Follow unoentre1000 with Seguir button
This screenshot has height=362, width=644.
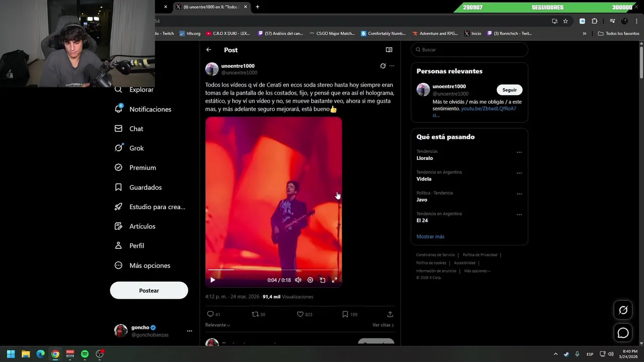[x=510, y=90]
